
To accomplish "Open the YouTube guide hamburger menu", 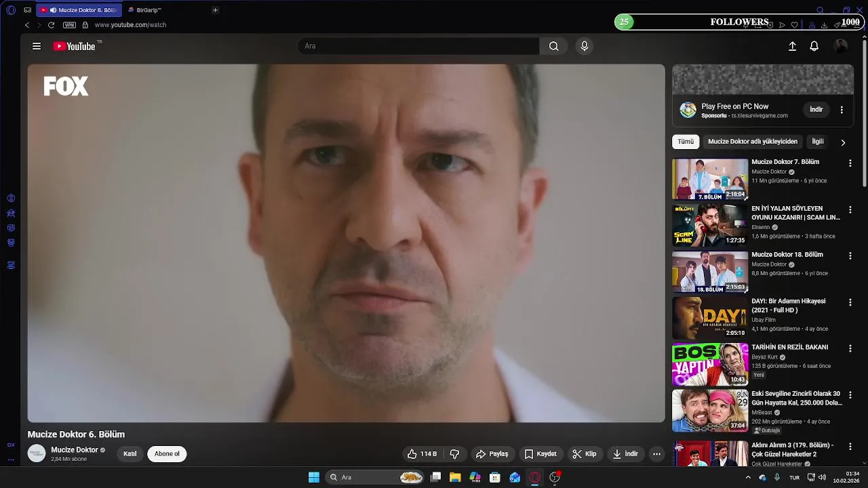I will (37, 46).
